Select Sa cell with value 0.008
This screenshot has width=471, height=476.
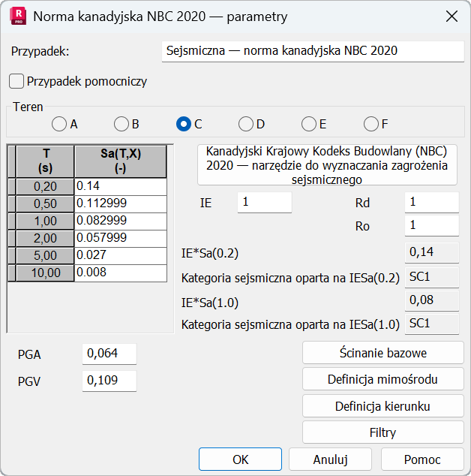coord(121,273)
